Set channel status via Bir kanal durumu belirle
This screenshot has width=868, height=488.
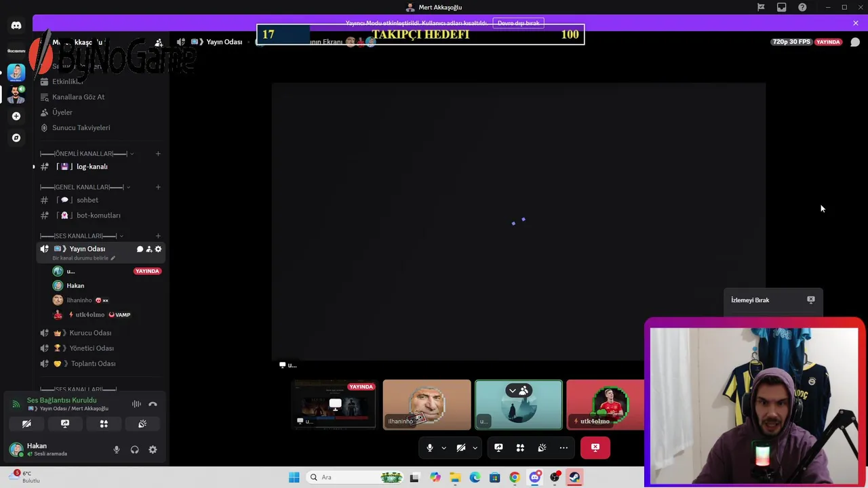tap(84, 258)
